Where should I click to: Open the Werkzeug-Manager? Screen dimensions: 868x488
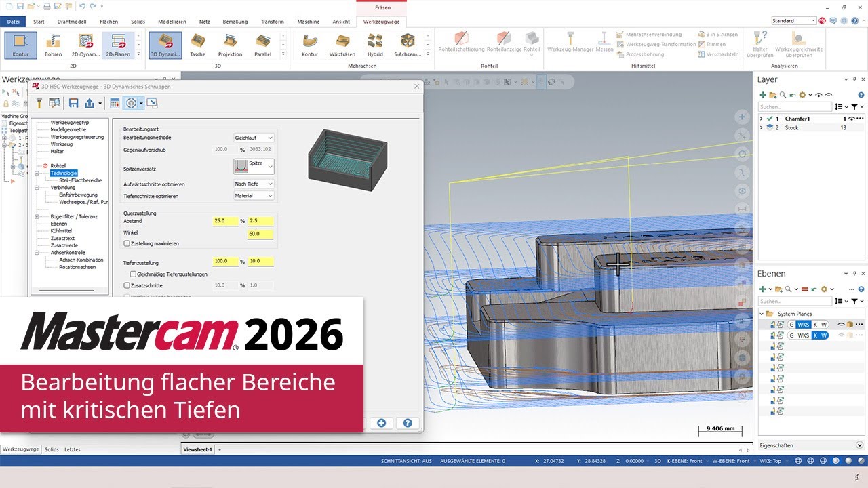point(570,42)
